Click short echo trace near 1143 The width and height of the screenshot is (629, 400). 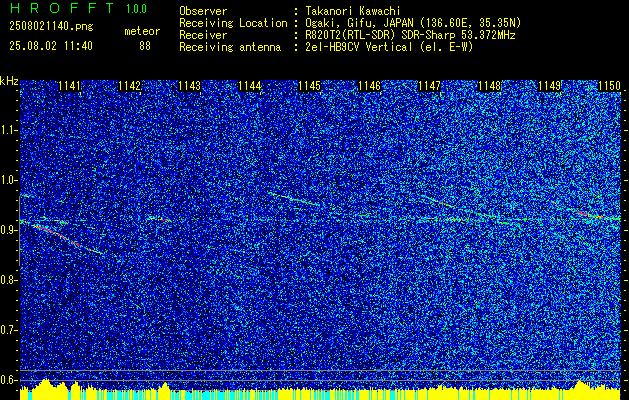(160, 219)
